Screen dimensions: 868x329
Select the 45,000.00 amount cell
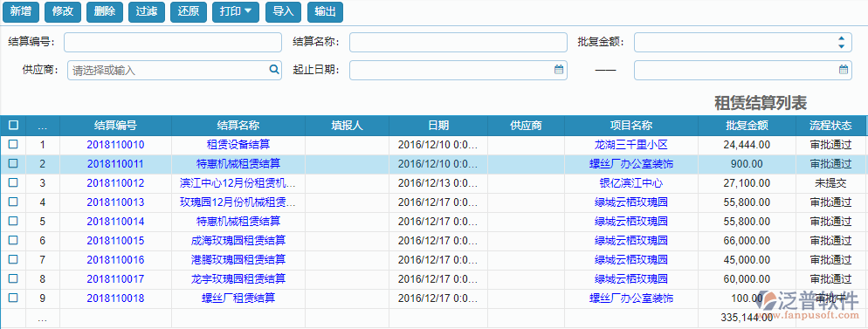click(x=747, y=259)
